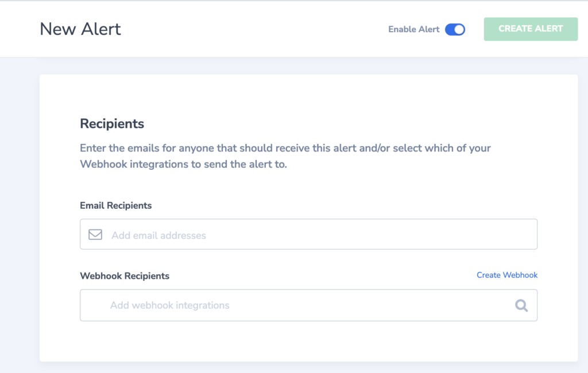The height and width of the screenshot is (373, 588).
Task: Click the blue track of Enable Alert switch
Action: click(x=450, y=30)
